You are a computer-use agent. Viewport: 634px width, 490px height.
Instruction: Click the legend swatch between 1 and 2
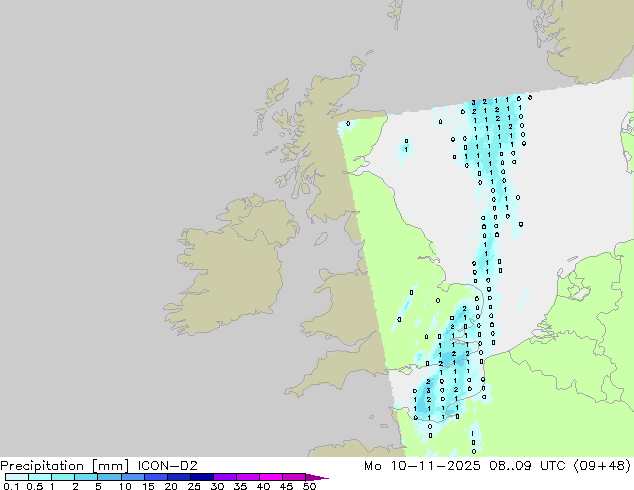pos(63,477)
